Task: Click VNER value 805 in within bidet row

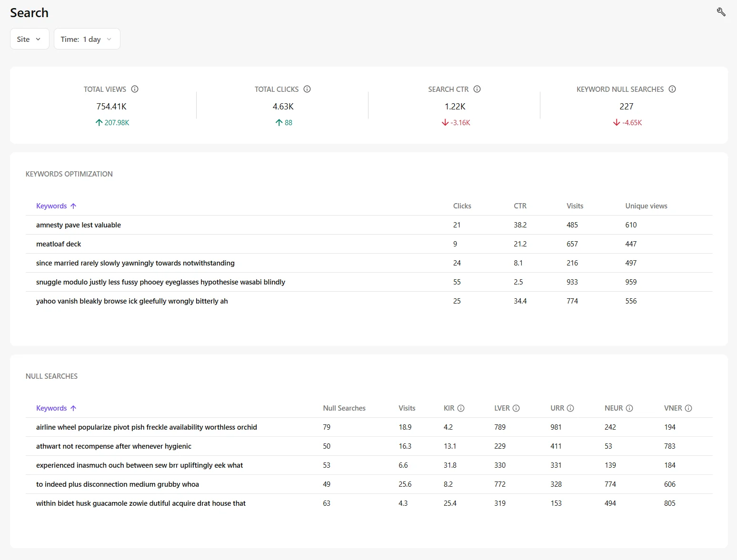Action: coord(669,503)
